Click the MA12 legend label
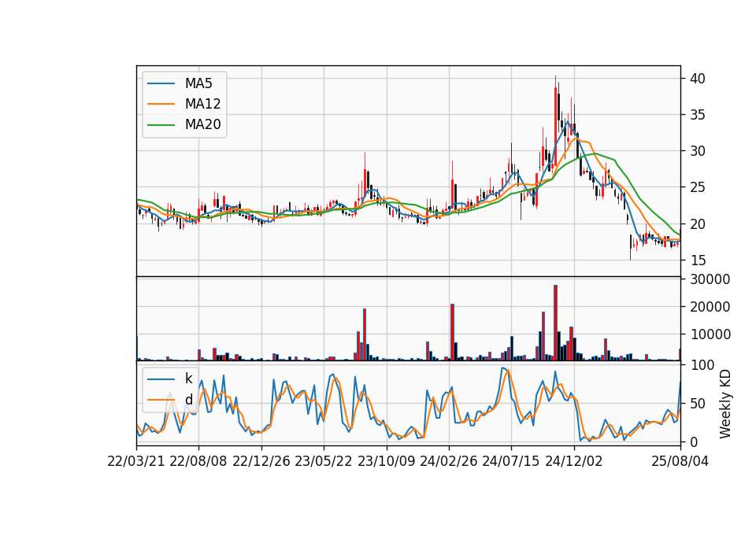The image size is (756, 543). click(x=202, y=104)
